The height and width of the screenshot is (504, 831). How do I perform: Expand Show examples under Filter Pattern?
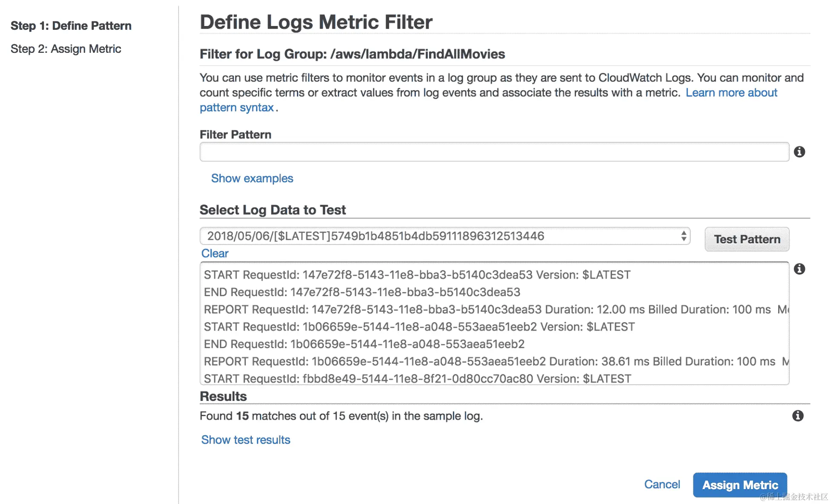coord(252,178)
